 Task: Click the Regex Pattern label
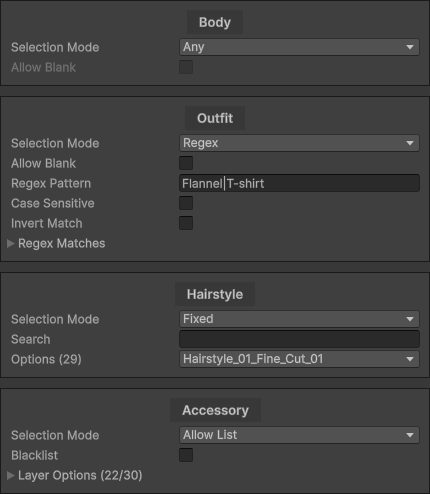[x=51, y=183]
